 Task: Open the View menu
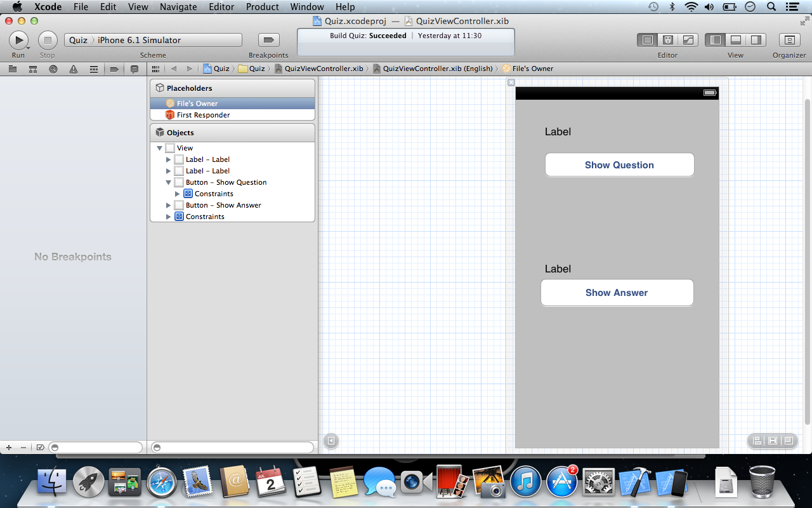pos(138,7)
